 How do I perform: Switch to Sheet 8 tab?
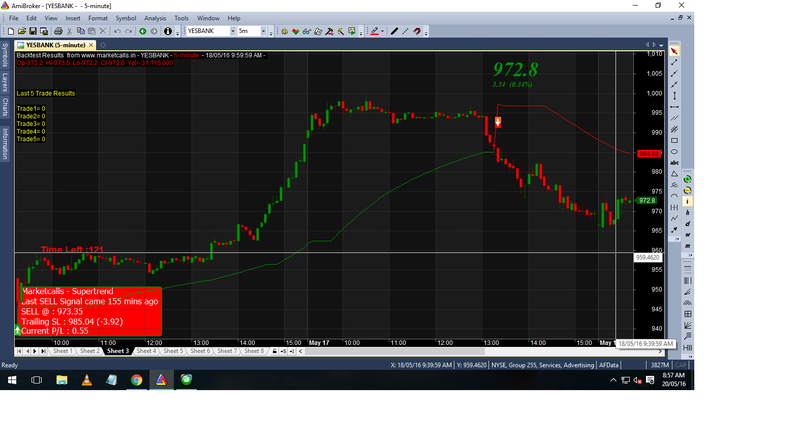tap(254, 351)
